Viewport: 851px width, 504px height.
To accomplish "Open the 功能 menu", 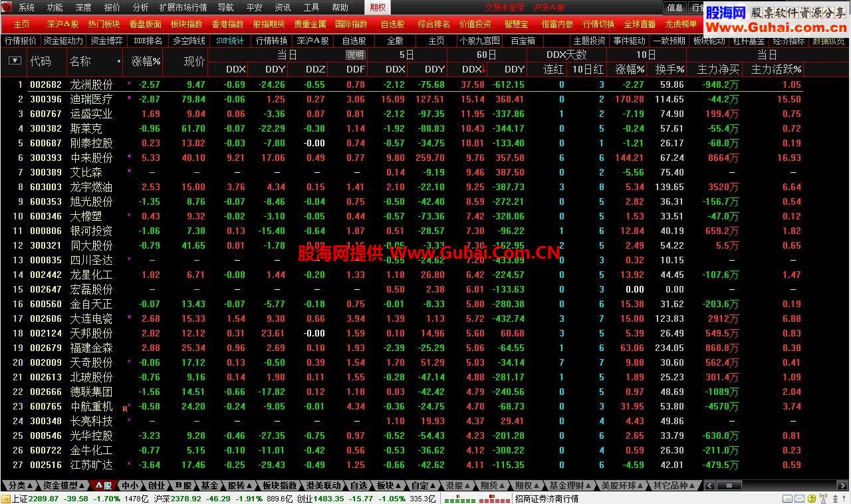I will tap(55, 8).
